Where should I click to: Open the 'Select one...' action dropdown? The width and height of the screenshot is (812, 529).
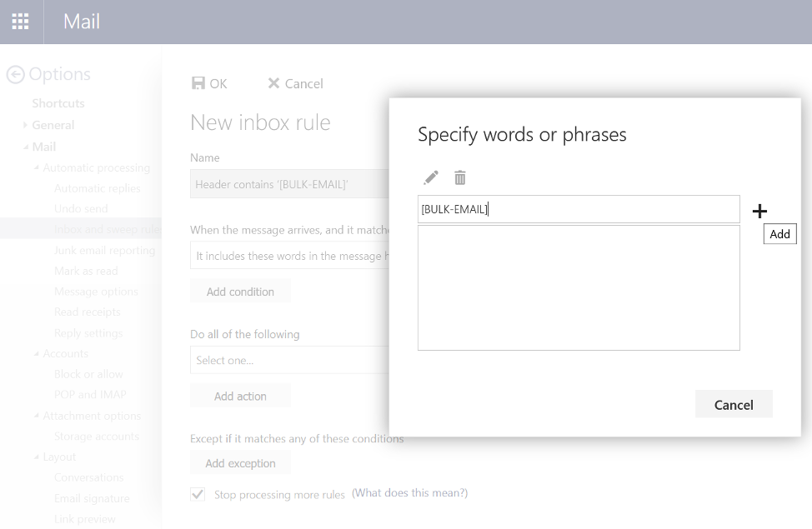click(289, 360)
